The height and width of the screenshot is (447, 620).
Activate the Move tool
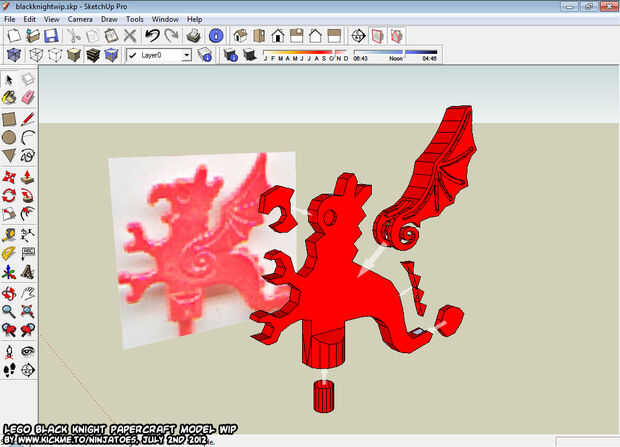coord(9,177)
